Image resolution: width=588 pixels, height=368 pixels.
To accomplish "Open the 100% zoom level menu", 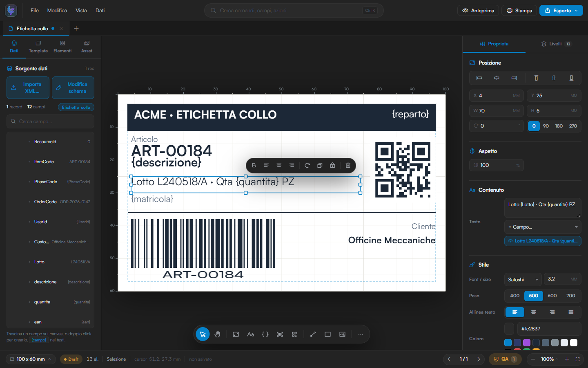I will 549,359.
